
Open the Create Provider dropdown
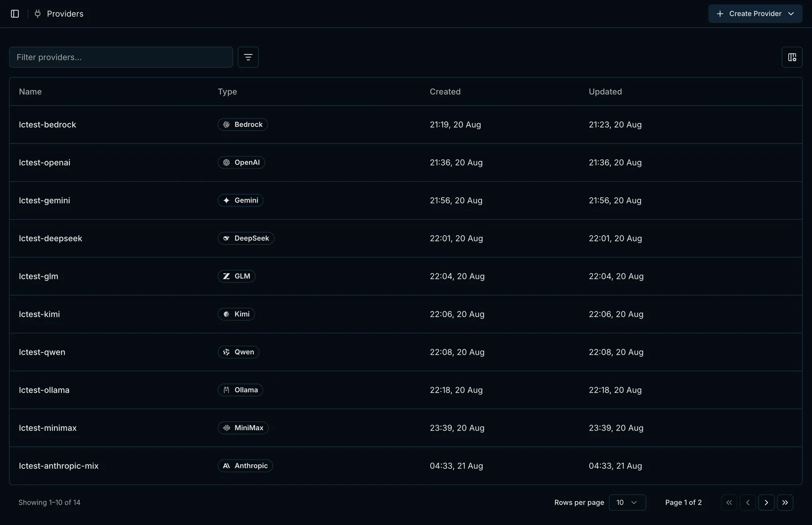[x=755, y=14]
